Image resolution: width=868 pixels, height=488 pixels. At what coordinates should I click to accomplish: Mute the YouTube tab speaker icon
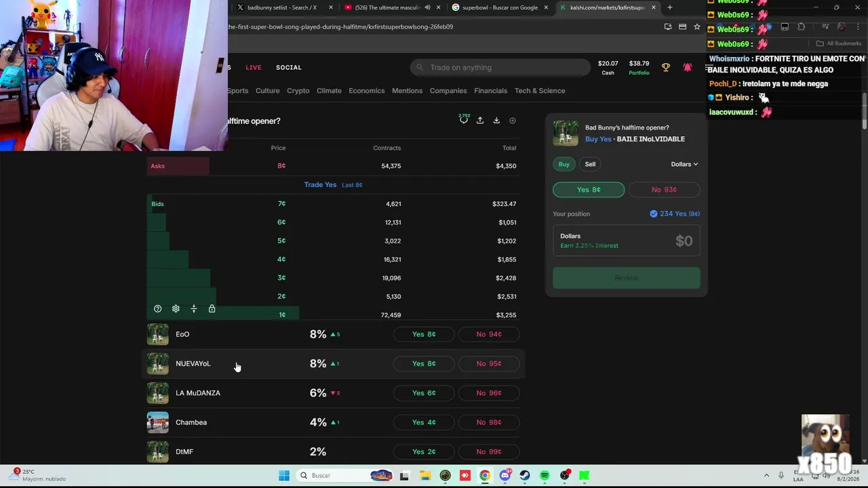(x=427, y=7)
